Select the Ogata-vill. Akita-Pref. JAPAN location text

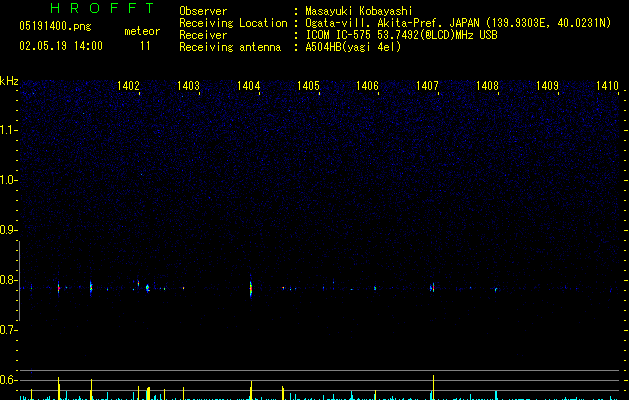[458, 23]
